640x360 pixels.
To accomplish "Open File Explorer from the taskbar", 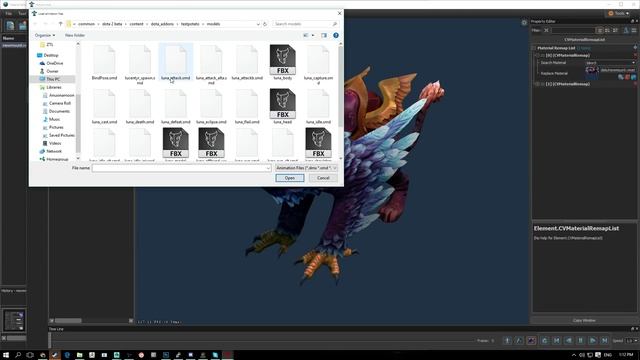I will point(80,355).
